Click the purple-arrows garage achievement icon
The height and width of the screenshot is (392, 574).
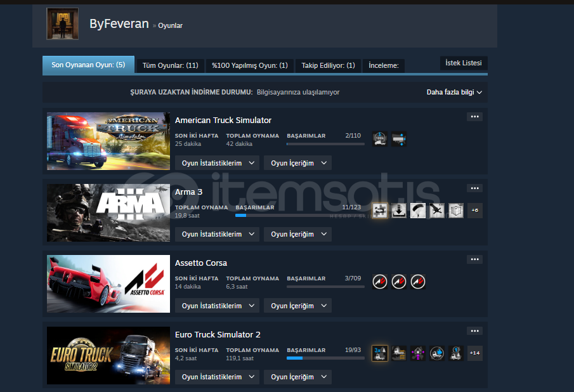(418, 353)
